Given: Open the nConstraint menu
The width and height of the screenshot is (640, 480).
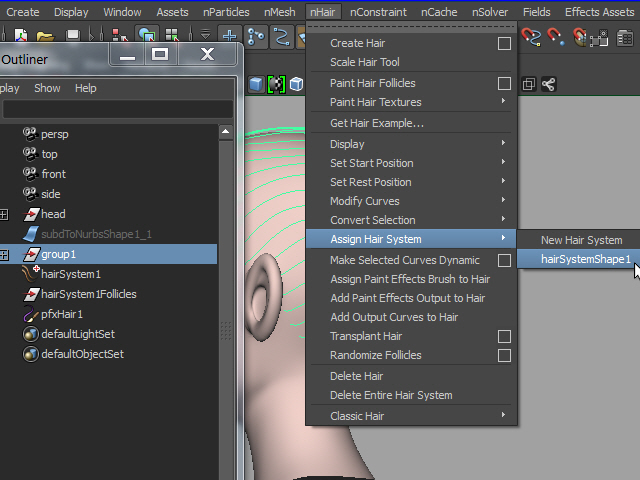Looking at the screenshot, I should (x=378, y=12).
